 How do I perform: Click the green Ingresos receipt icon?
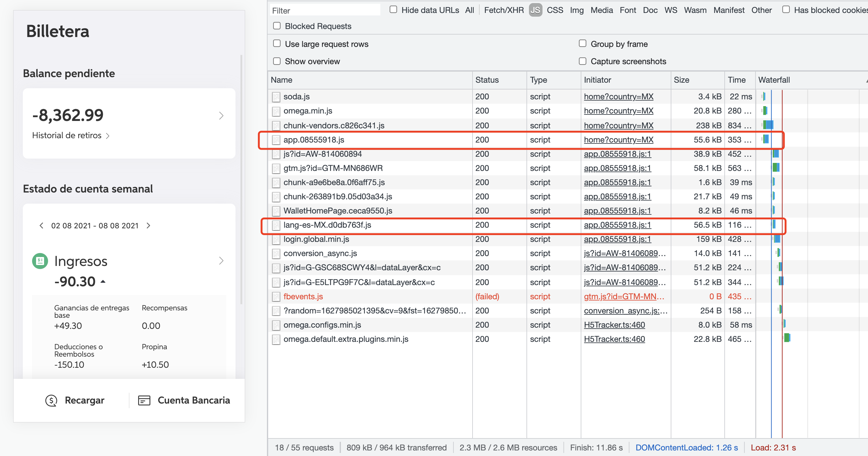coord(40,261)
